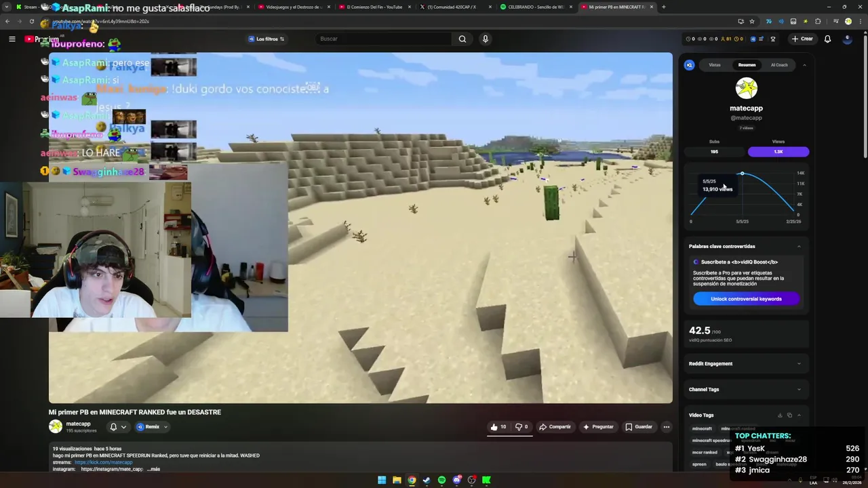Like the video with thumbs up

(x=498, y=427)
